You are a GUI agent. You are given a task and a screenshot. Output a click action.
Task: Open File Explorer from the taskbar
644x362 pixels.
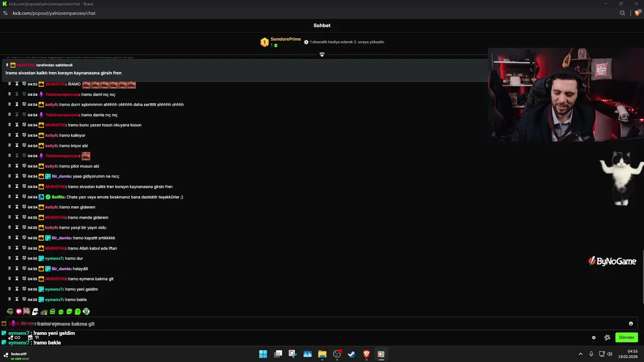point(322,354)
